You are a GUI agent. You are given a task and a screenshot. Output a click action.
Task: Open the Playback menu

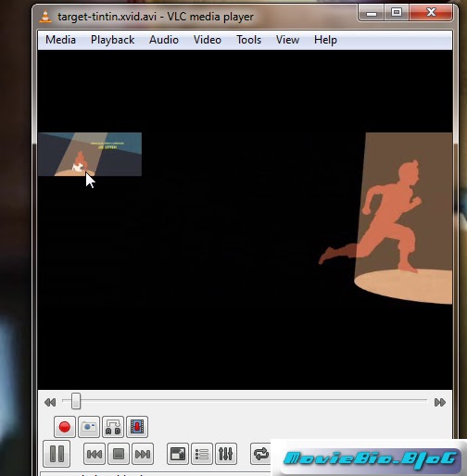coord(112,40)
